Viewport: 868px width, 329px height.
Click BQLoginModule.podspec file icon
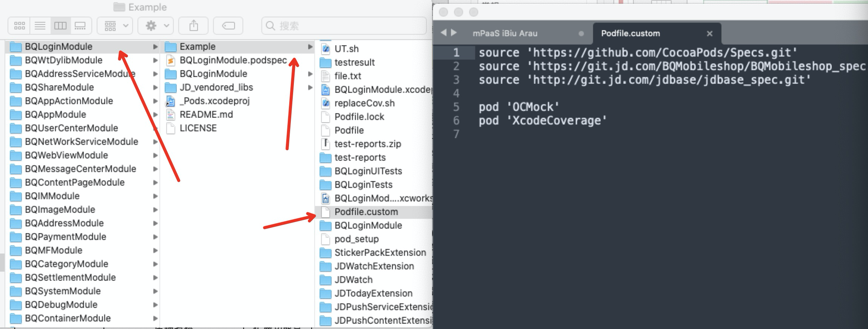point(171,60)
